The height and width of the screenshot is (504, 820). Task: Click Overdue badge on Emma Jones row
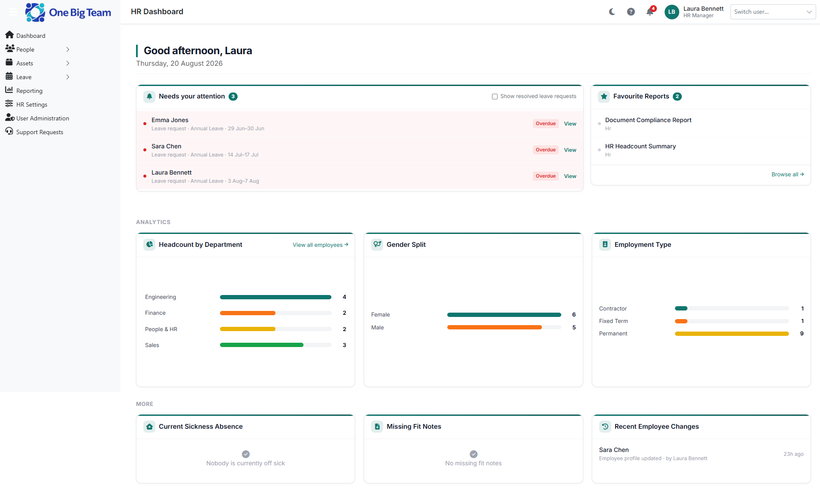click(x=545, y=124)
